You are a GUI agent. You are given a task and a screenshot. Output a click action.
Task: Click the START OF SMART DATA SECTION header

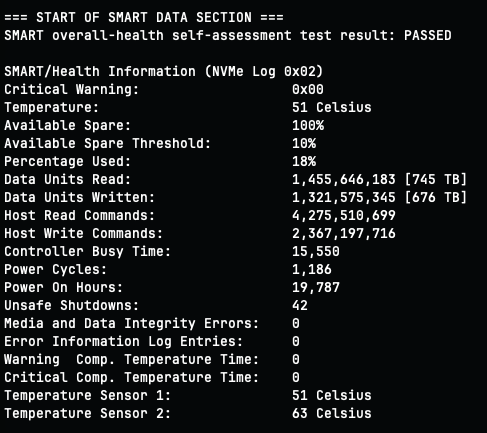[x=144, y=17]
